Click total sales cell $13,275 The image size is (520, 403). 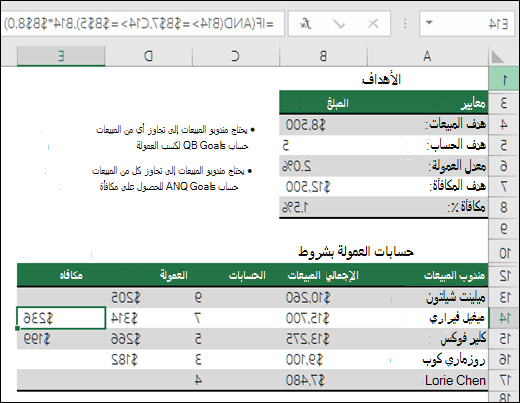pos(323,339)
